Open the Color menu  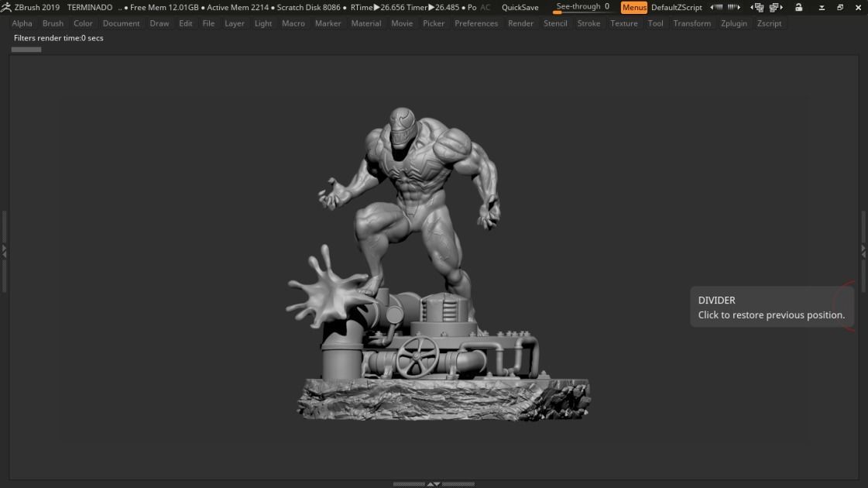click(83, 23)
